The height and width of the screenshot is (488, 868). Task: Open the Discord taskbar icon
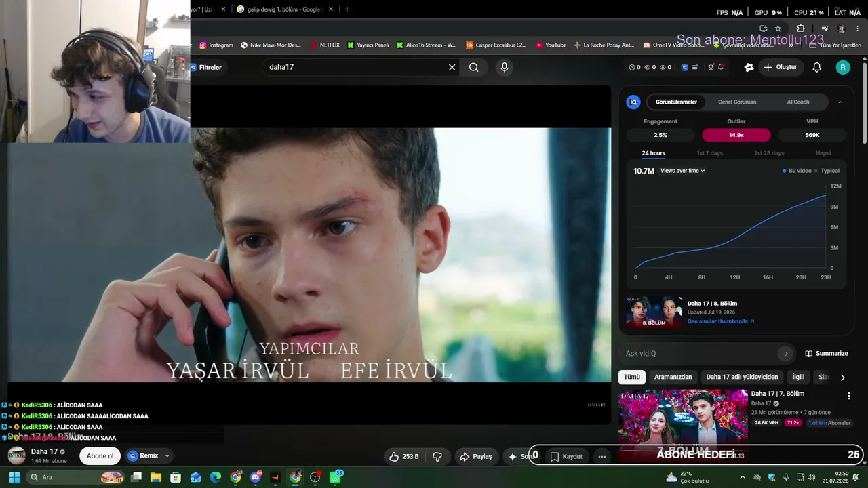(256, 477)
